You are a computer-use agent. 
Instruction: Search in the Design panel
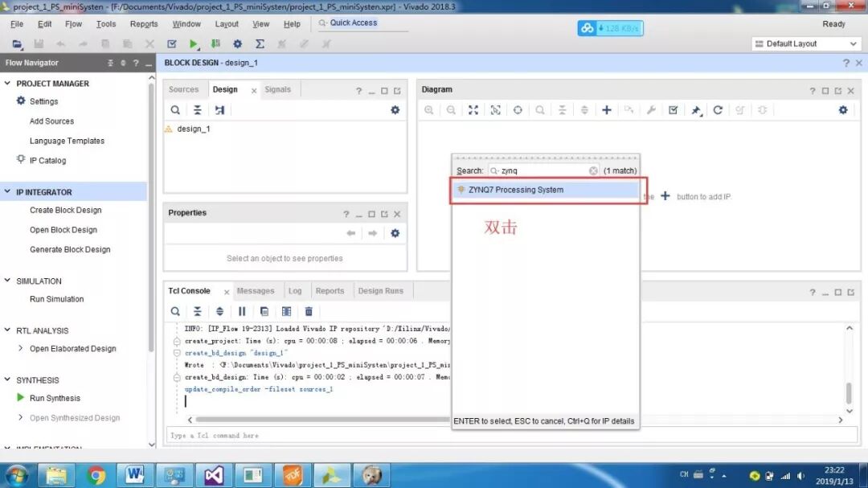coord(175,109)
